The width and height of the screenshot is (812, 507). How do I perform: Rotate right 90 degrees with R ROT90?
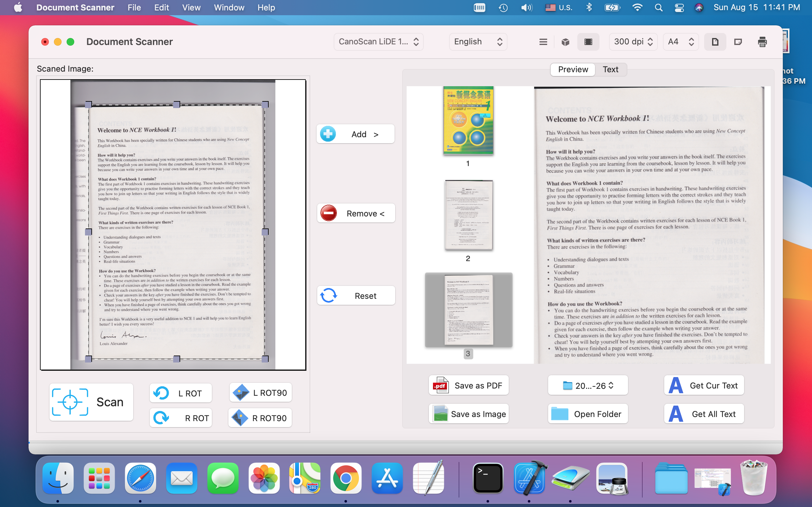pyautogui.click(x=260, y=418)
